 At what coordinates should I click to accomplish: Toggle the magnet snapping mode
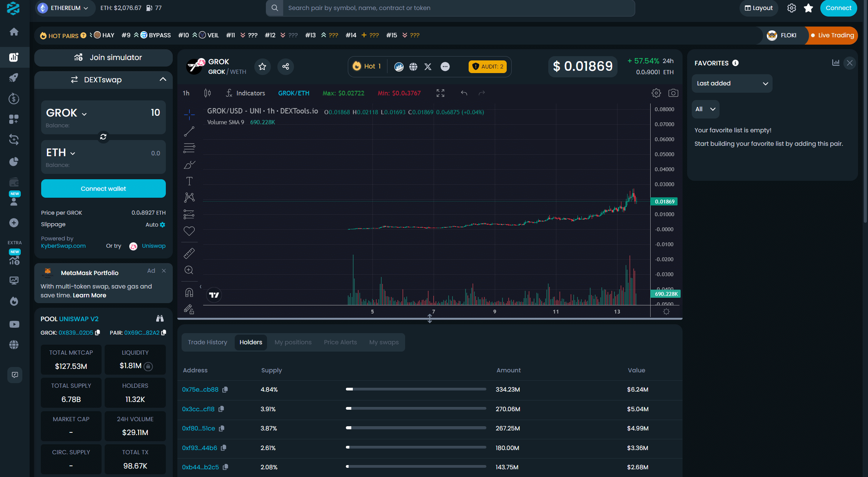click(189, 293)
